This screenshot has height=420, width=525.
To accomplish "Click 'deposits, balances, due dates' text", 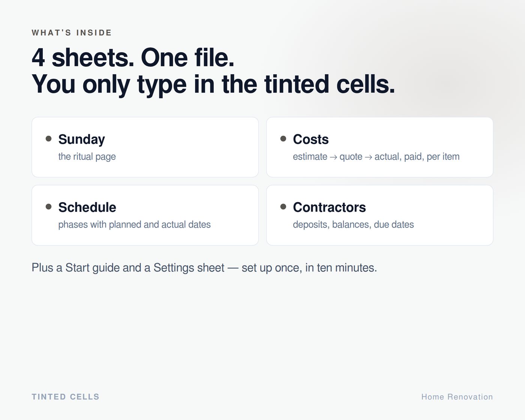I will click(353, 225).
